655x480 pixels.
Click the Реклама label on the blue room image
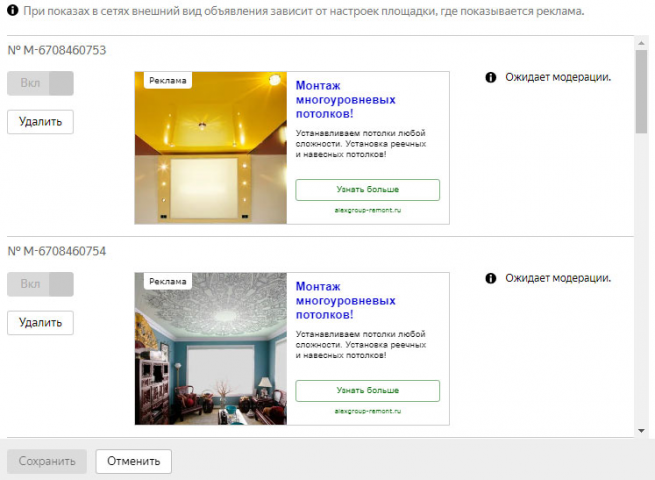(168, 282)
